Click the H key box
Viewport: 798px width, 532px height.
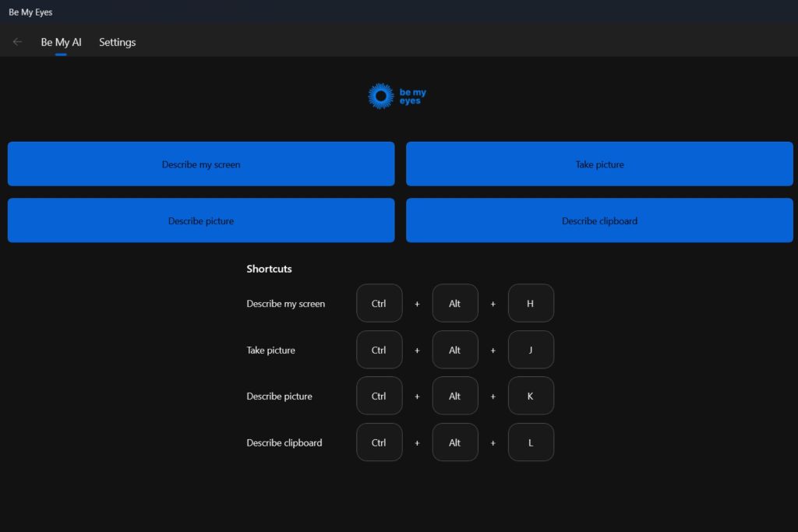click(531, 303)
